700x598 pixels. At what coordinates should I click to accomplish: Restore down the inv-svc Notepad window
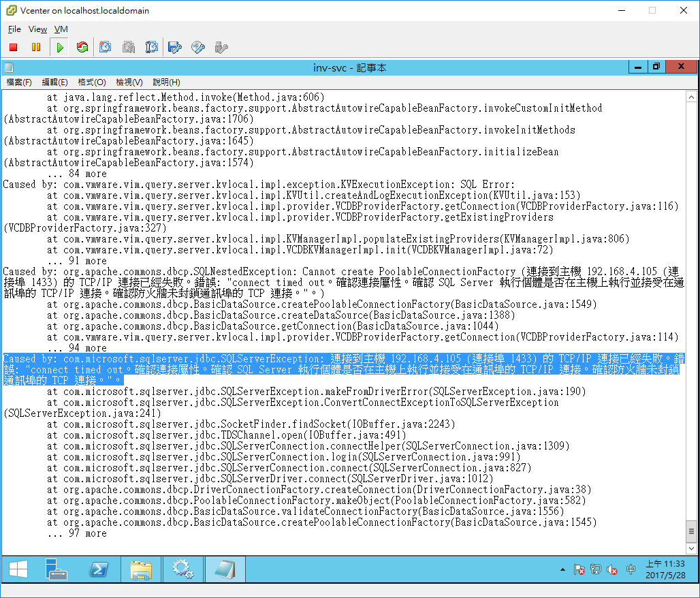656,67
